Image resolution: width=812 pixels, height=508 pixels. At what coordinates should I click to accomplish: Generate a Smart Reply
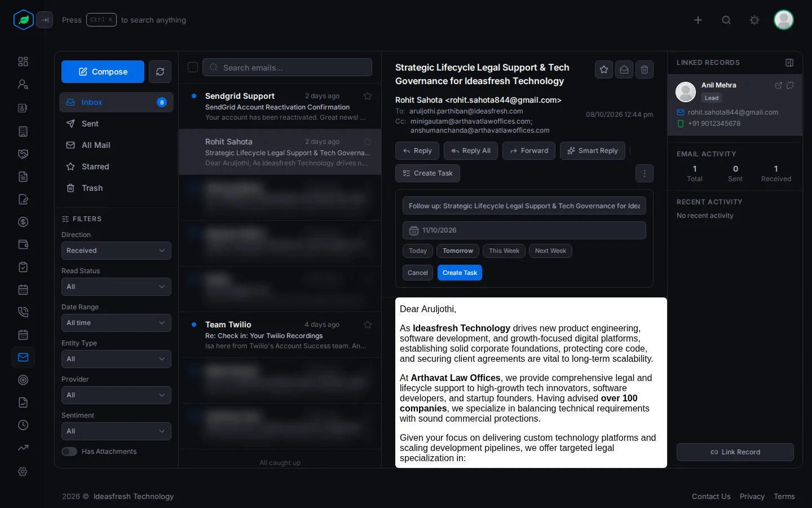tap(593, 151)
